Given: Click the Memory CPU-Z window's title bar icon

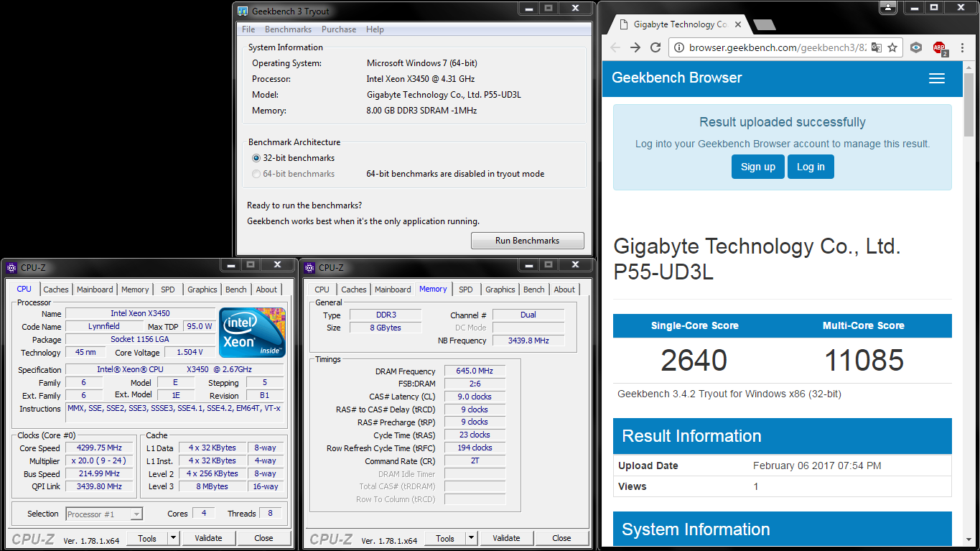Looking at the screenshot, I should [x=309, y=267].
